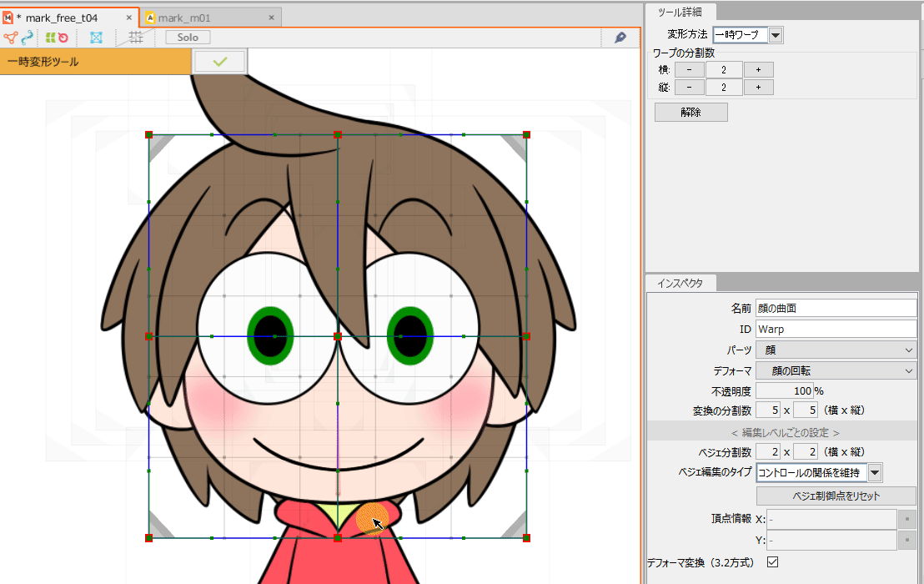Select the blue warp mesh icon
The image size is (924, 584).
click(x=97, y=38)
